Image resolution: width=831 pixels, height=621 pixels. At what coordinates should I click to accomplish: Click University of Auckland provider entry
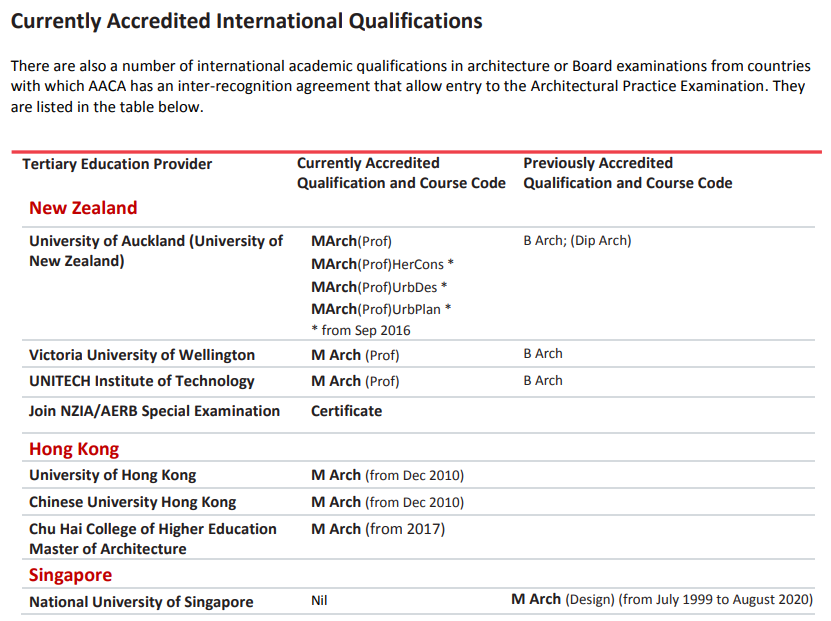click(156, 251)
